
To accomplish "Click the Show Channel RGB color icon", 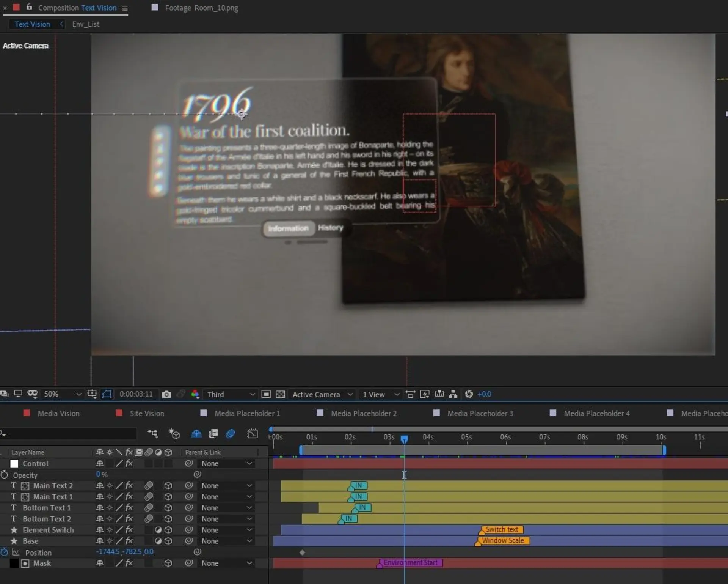I will 195,394.
